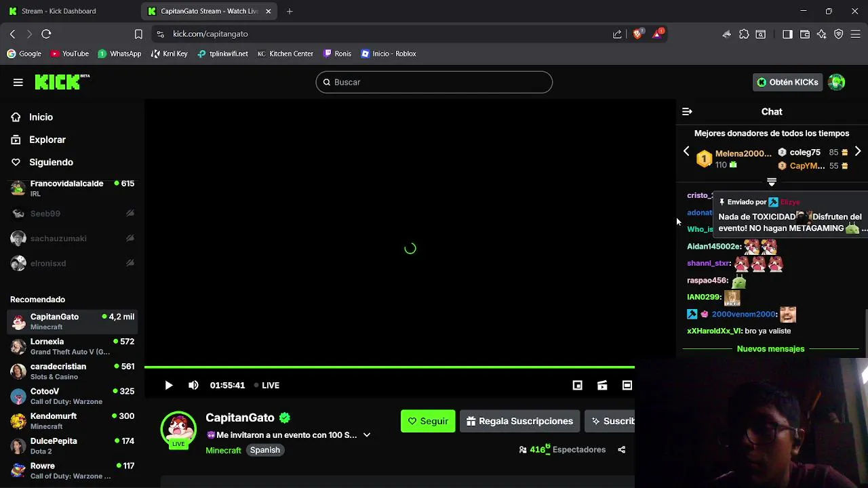868x488 pixels.
Task: Mute the stream volume
Action: (193, 385)
